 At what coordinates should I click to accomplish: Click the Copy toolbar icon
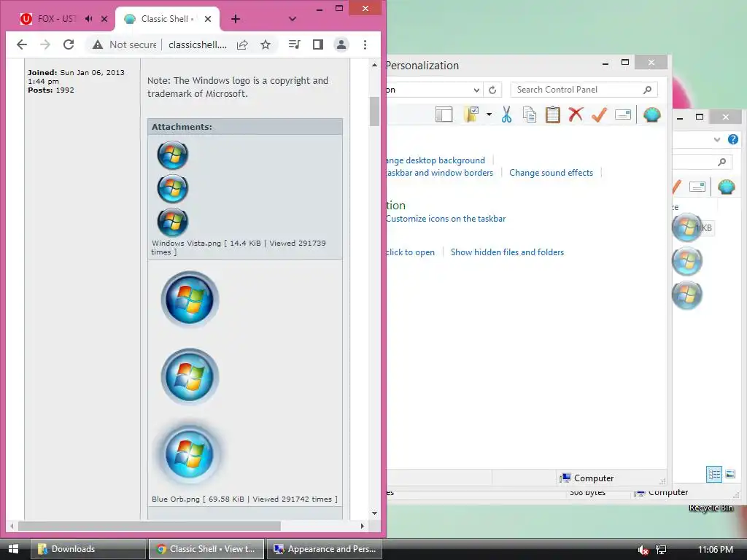(530, 114)
